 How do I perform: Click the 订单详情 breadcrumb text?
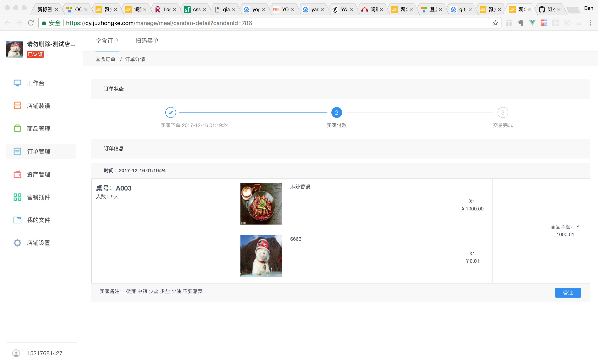(135, 59)
